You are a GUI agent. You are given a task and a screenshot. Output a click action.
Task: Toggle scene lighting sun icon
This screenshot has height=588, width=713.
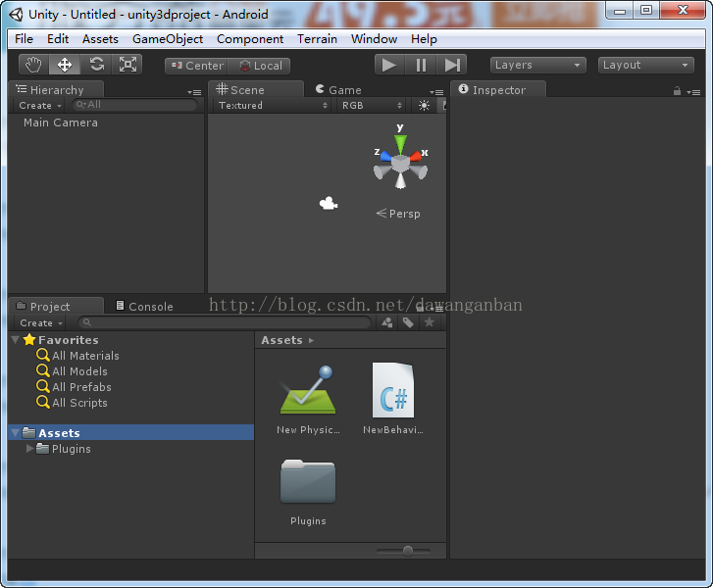pyautogui.click(x=424, y=106)
